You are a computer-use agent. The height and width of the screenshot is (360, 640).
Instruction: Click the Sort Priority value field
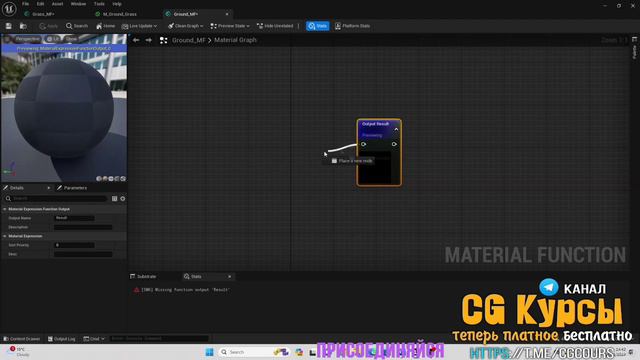(x=74, y=245)
